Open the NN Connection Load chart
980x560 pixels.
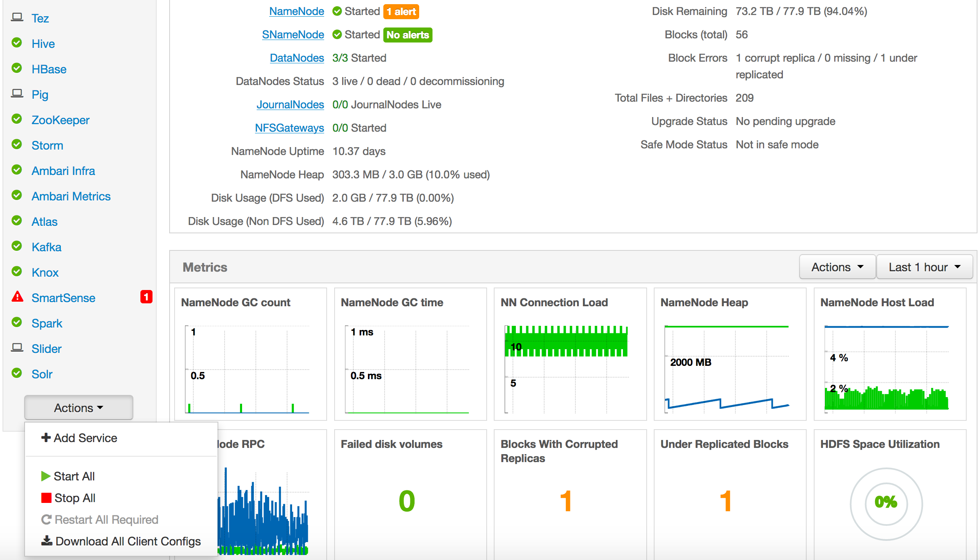click(570, 354)
